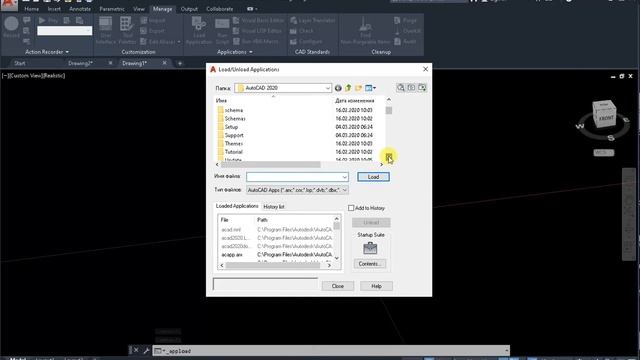Image resolution: width=640 pixels, height=360 pixels.
Task: Open the Layer Translator tool
Action: coord(313,20)
